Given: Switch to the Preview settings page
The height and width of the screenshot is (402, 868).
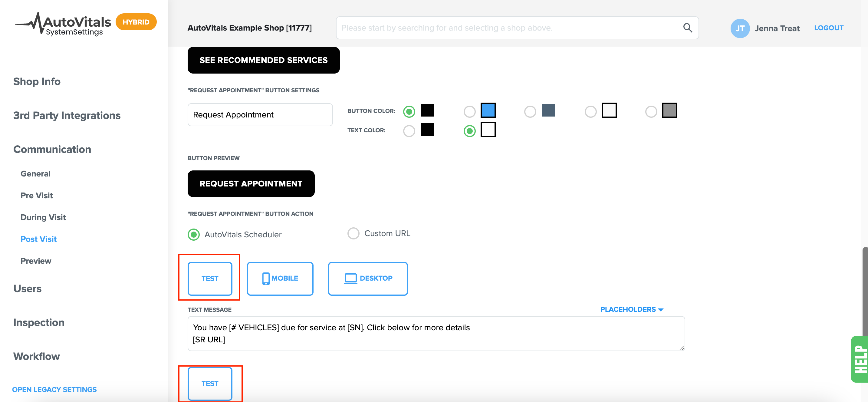Looking at the screenshot, I should (x=36, y=260).
